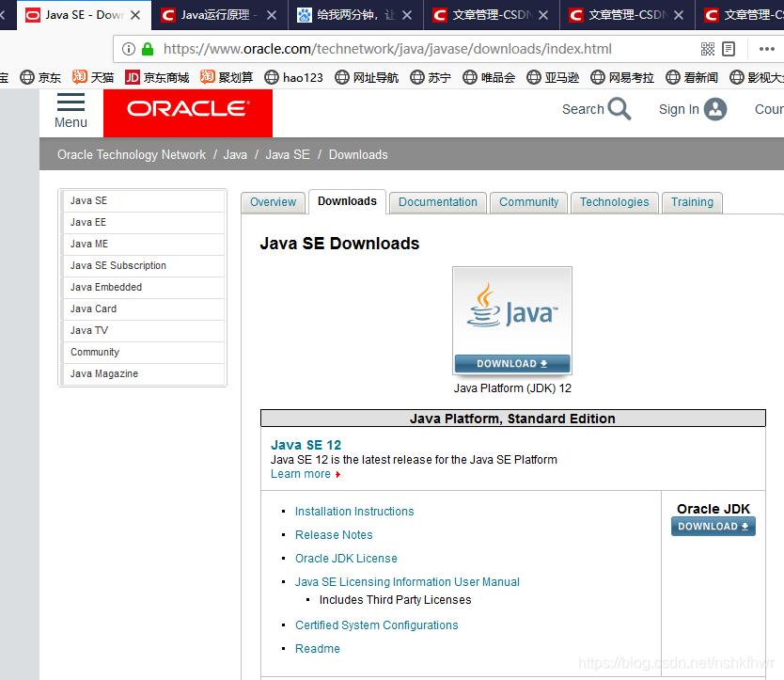784x680 pixels.
Task: Open the 天猫 bookmark
Action: coord(93,77)
